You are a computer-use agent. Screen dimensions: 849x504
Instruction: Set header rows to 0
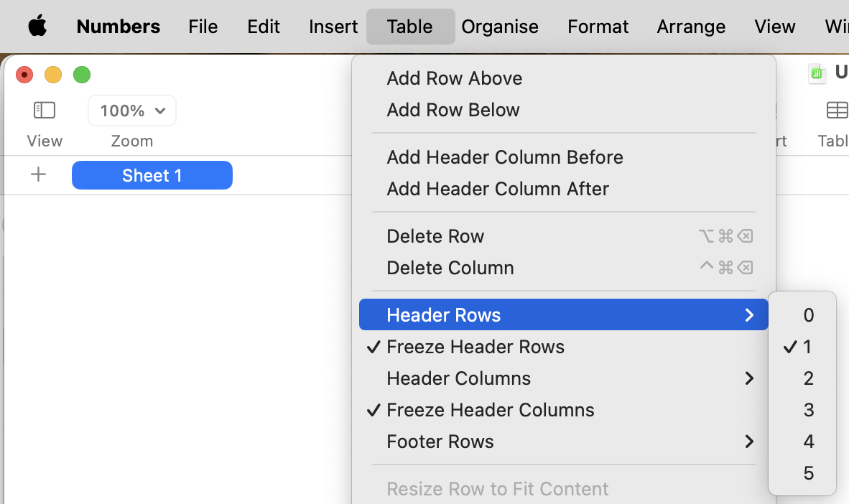point(808,315)
